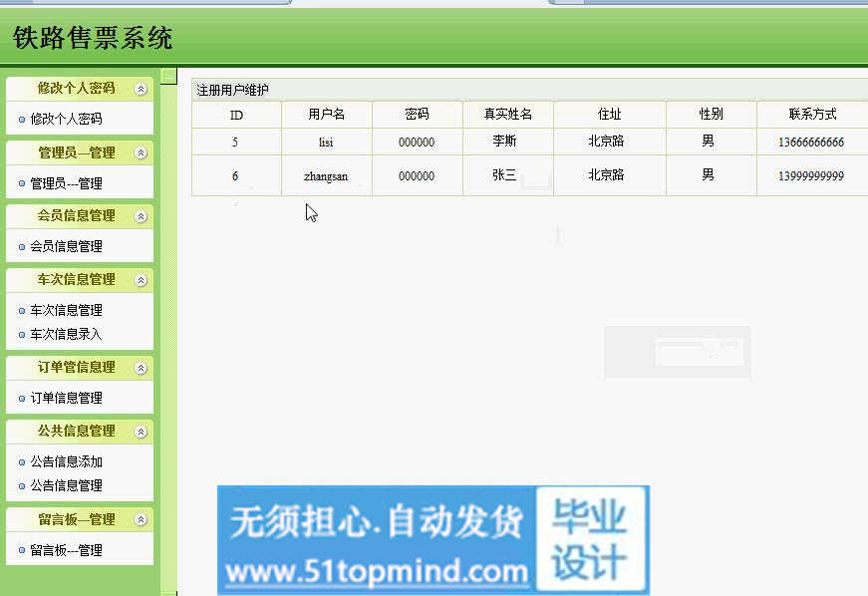Open the 公告信息管理 link

point(66,486)
